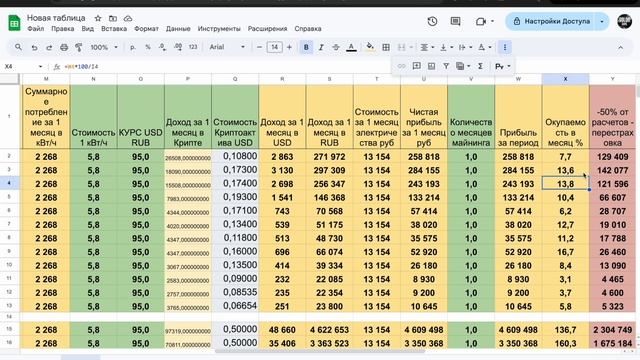Decrease decimal places
The image size is (640, 360).
tap(162, 47)
